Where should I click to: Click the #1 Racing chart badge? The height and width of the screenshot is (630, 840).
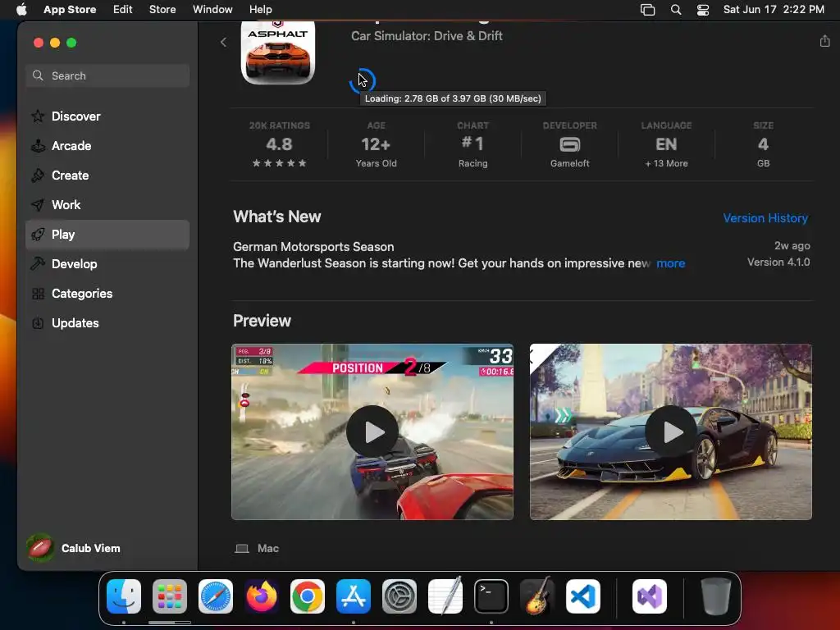pos(473,144)
